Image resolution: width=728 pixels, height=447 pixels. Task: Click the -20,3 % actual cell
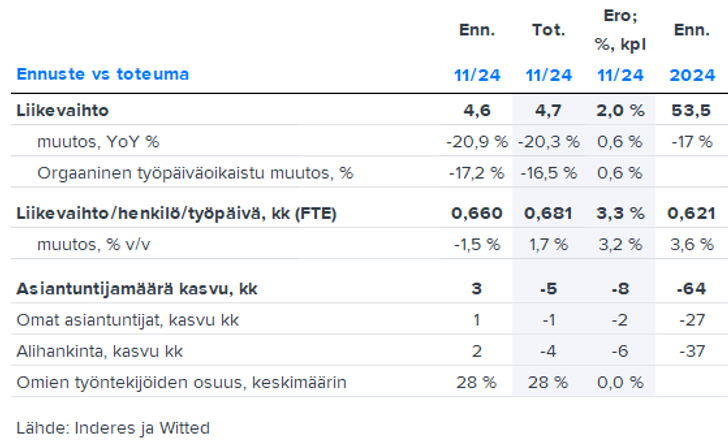pyautogui.click(x=548, y=141)
